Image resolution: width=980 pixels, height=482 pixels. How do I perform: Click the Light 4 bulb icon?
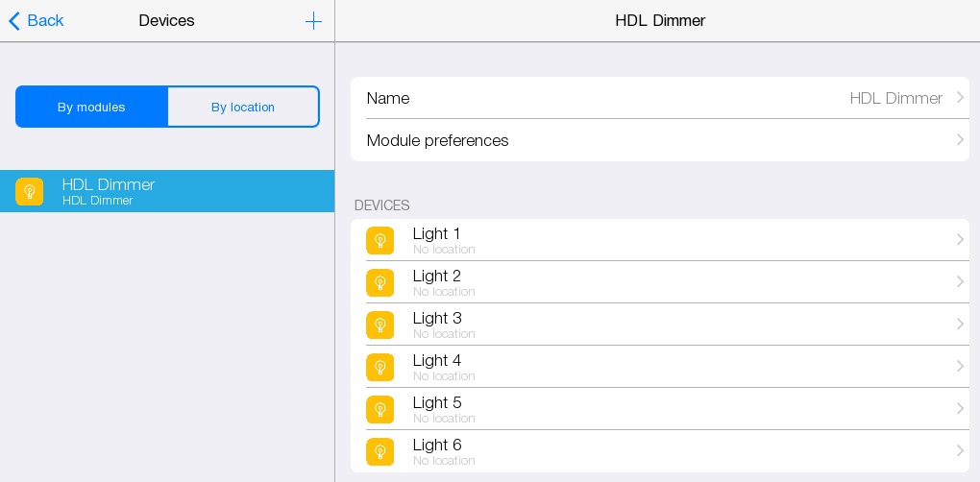(380, 368)
